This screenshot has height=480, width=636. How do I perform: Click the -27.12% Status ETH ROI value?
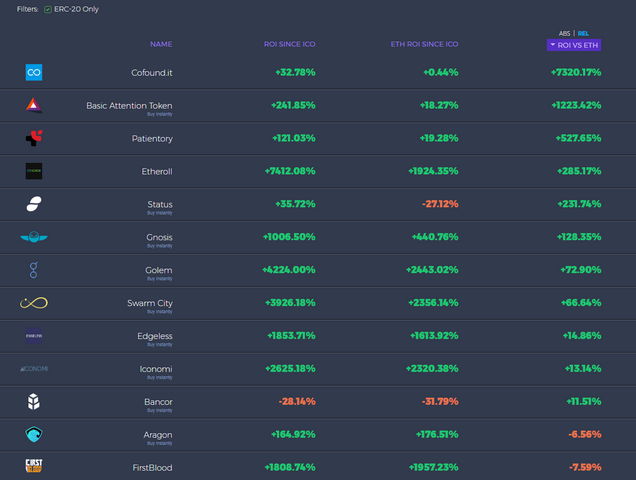[x=440, y=204]
